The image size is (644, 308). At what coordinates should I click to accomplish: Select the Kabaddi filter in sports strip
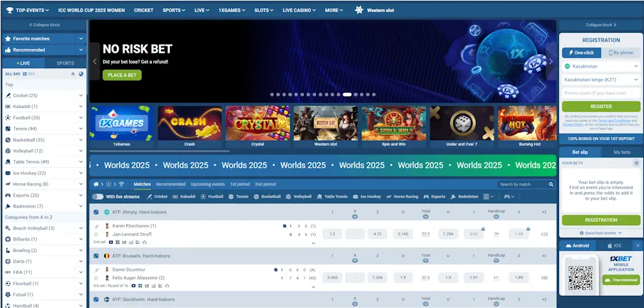coord(184,197)
